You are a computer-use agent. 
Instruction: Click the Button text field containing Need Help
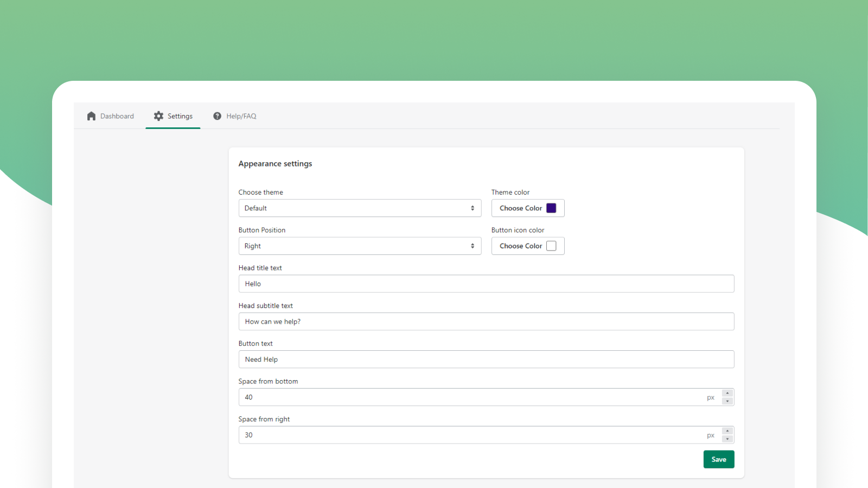point(487,359)
